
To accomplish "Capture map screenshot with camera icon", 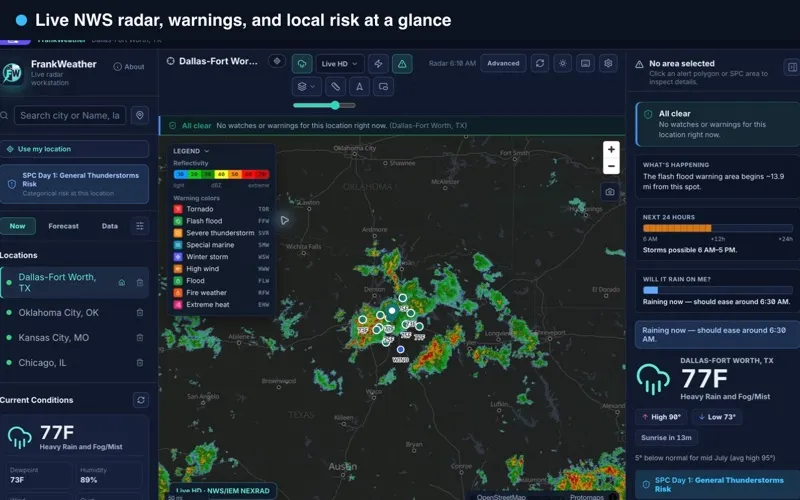I will 610,192.
